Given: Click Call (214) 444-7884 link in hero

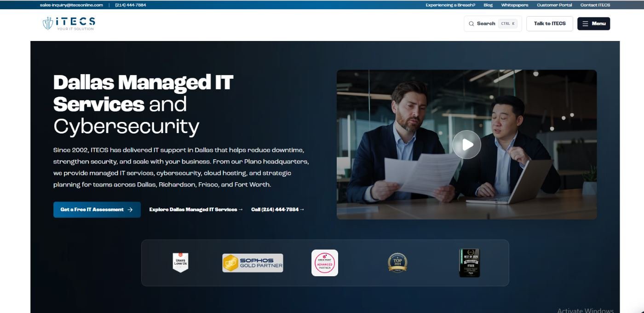Looking at the screenshot, I should tap(278, 209).
